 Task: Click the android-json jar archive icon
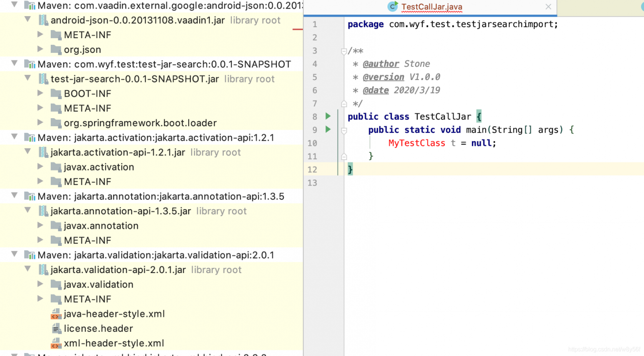[43, 21]
